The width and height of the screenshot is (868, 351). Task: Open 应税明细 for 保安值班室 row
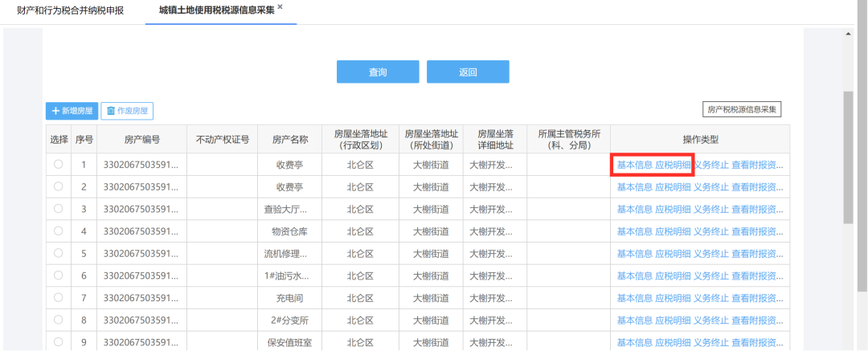[x=673, y=342]
